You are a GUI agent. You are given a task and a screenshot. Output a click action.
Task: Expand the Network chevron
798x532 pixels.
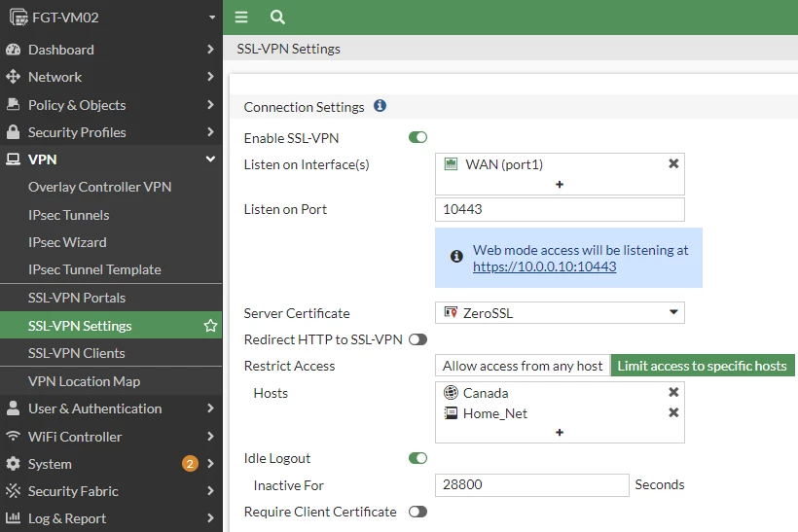point(210,77)
